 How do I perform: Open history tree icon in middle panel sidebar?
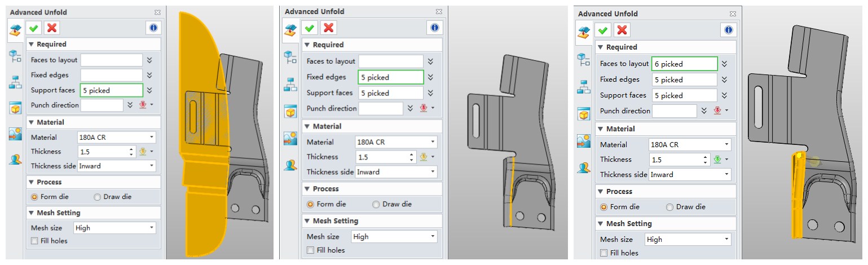point(290,56)
